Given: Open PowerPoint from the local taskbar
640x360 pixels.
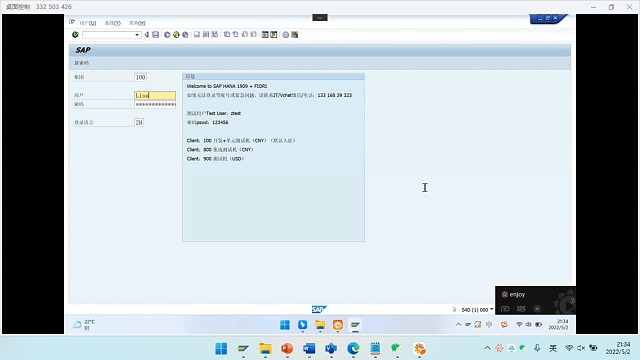Looking at the screenshot, I should click(287, 349).
